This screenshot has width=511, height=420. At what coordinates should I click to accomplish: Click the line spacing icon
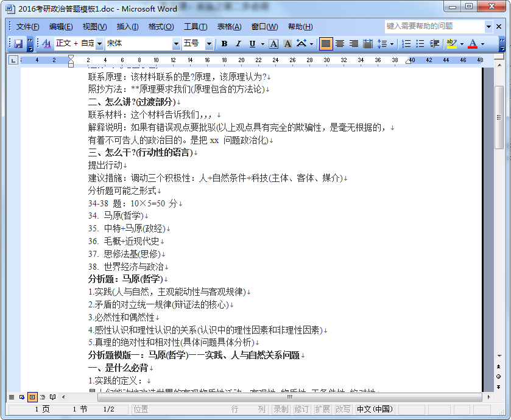382,44
